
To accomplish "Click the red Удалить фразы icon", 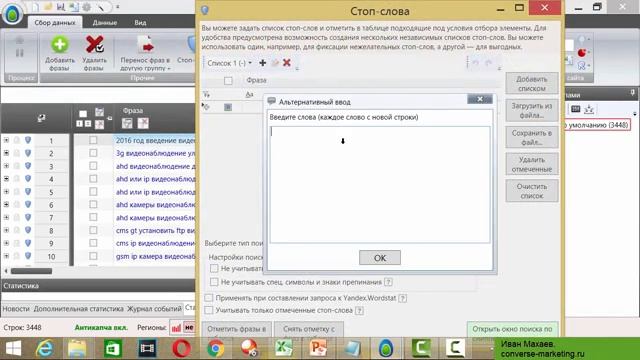I will [94, 44].
